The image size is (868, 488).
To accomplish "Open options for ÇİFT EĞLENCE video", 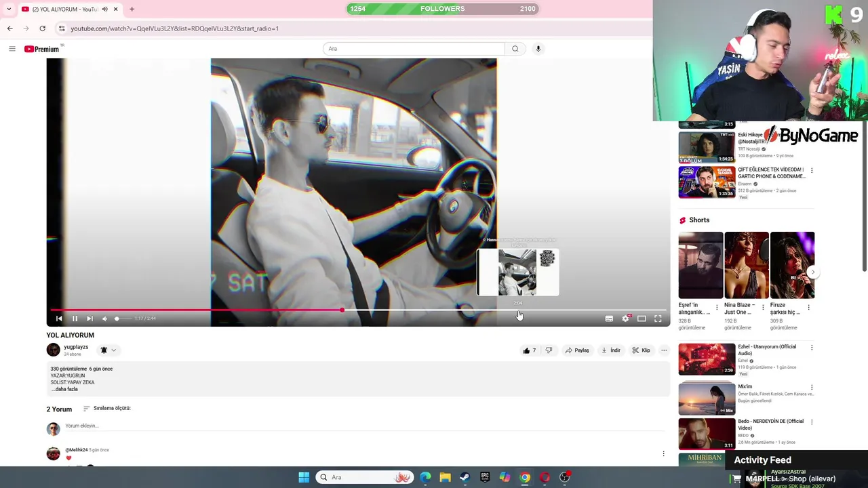I will coord(812,171).
